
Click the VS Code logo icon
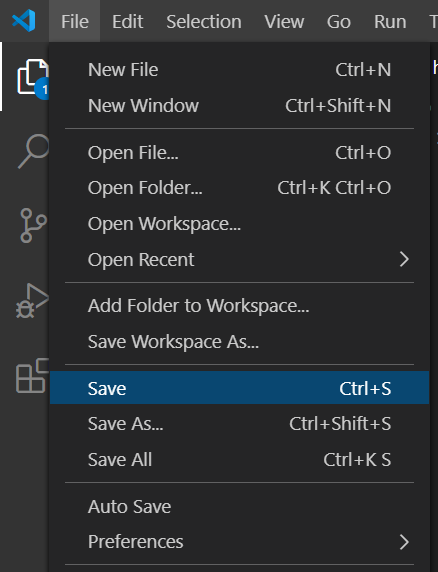coord(24,20)
